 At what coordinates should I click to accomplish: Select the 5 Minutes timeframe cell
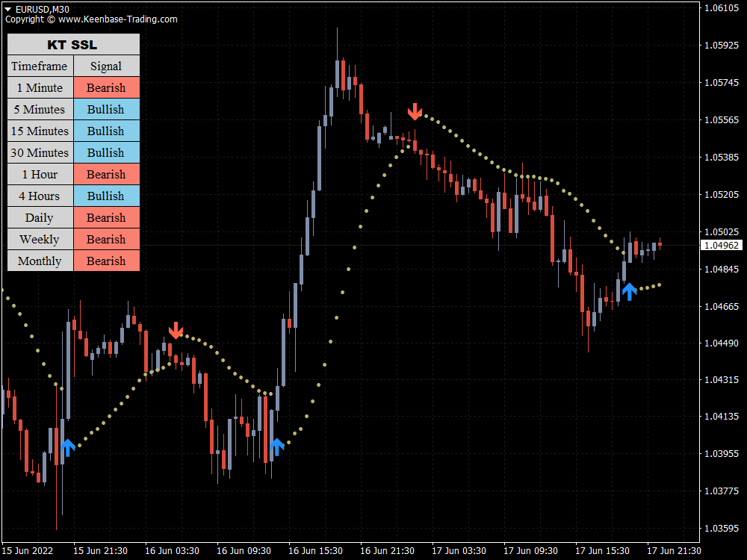point(40,110)
